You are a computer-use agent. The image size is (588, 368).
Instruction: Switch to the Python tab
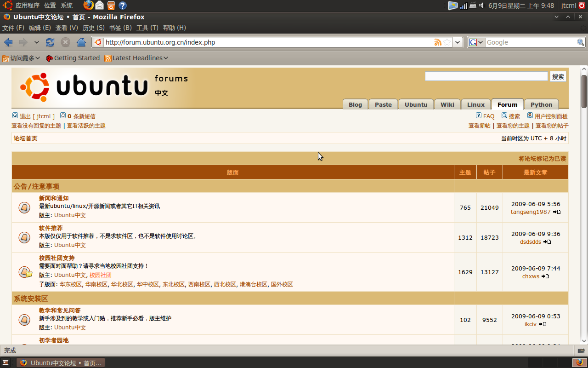coord(541,104)
